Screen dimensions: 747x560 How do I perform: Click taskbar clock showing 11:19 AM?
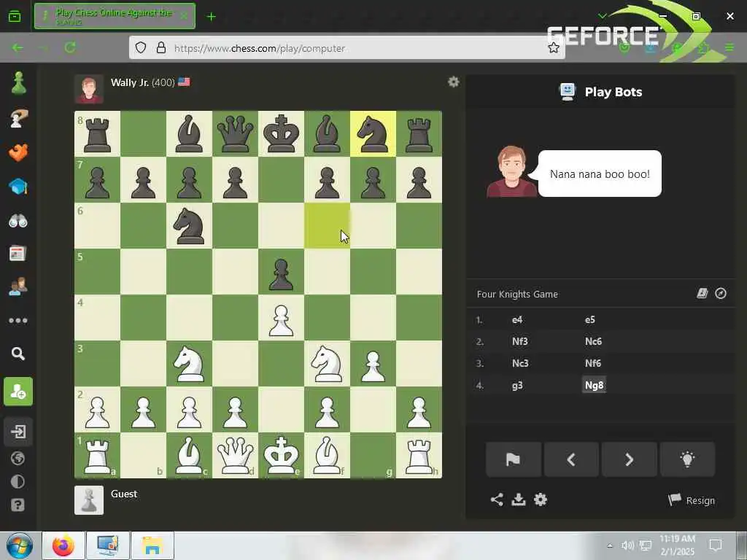coord(678,545)
